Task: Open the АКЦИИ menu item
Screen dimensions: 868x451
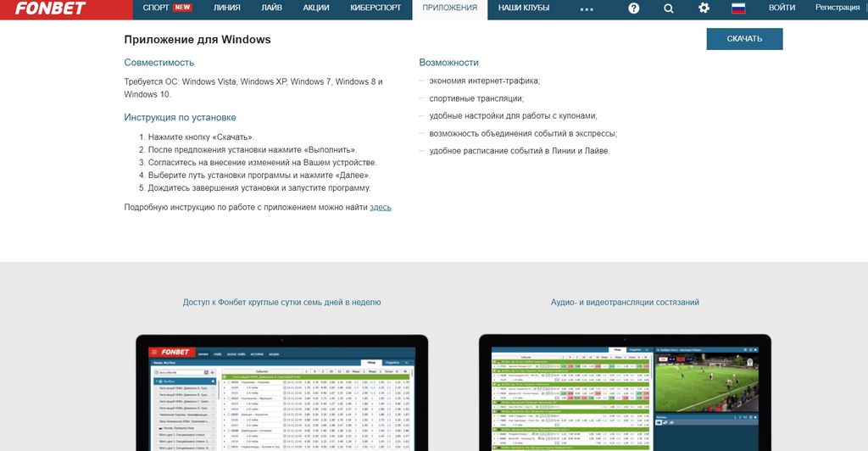Action: (316, 8)
